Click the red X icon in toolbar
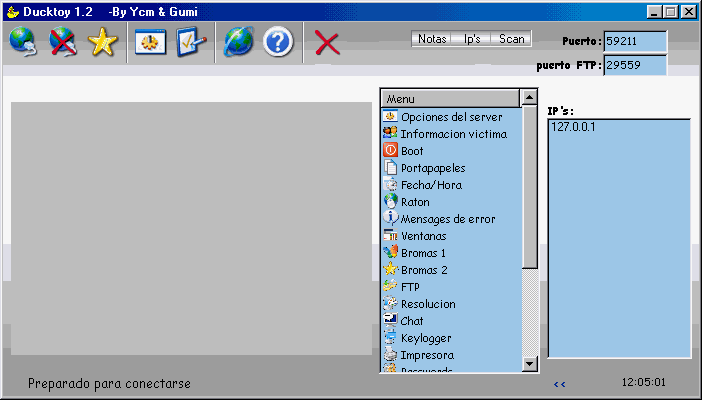This screenshot has height=400, width=702. [327, 43]
